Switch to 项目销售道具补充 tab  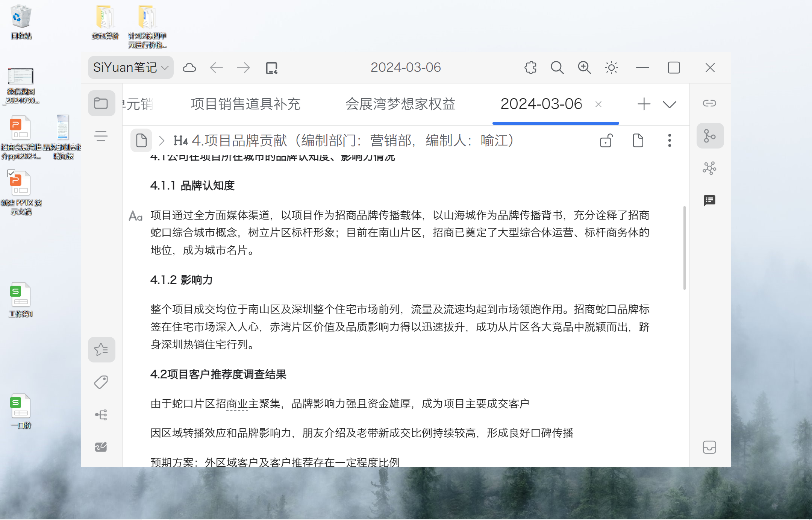click(x=245, y=104)
